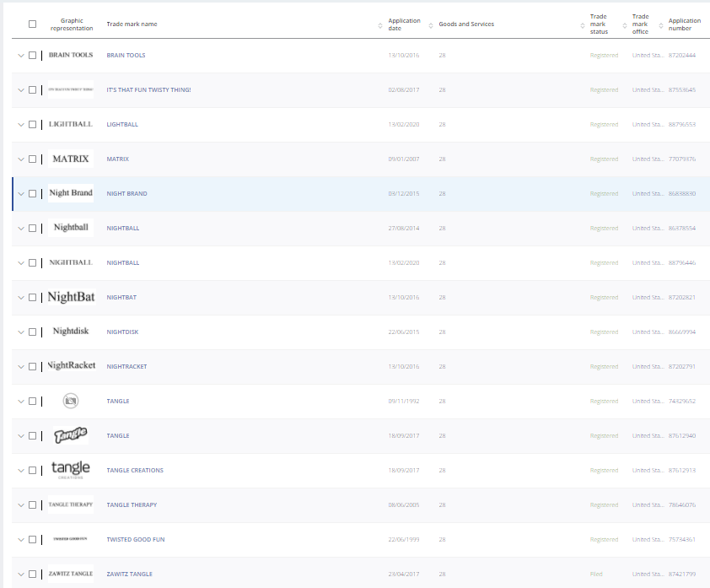Viewport: 710px width, 588px height.
Task: Open the NIGHTDISK trade mark link
Action: coord(122,332)
